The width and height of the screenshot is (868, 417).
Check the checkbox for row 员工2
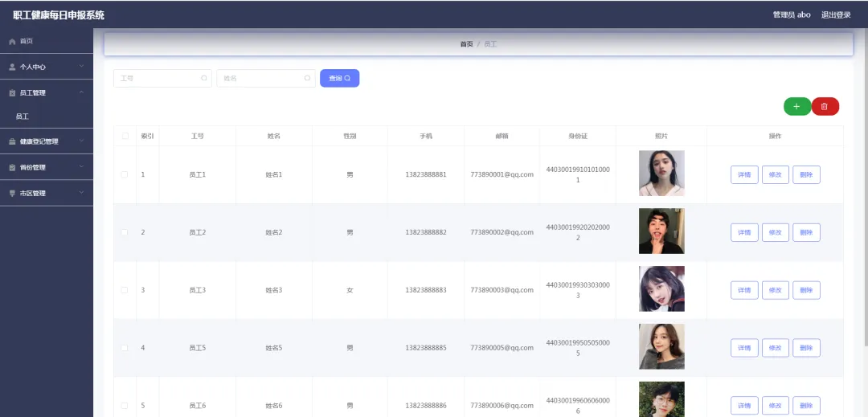pyautogui.click(x=125, y=232)
